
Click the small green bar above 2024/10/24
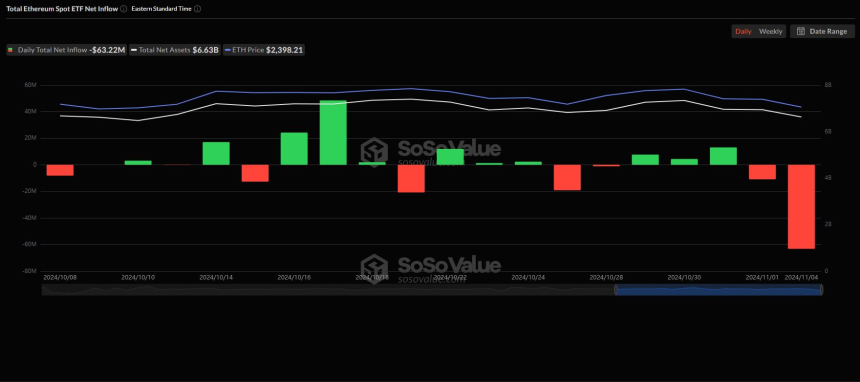point(528,163)
